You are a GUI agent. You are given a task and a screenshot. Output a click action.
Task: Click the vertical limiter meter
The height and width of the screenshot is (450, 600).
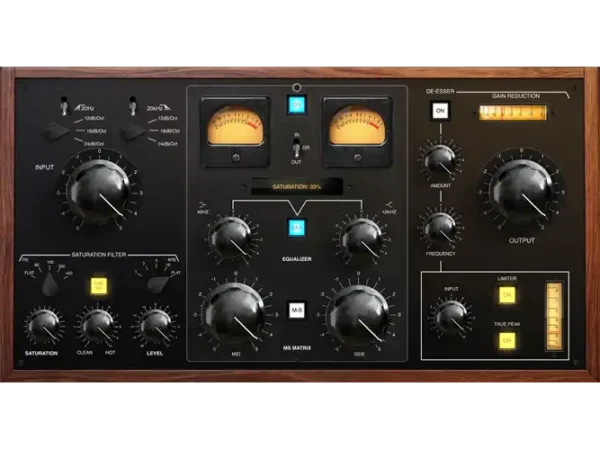554,317
